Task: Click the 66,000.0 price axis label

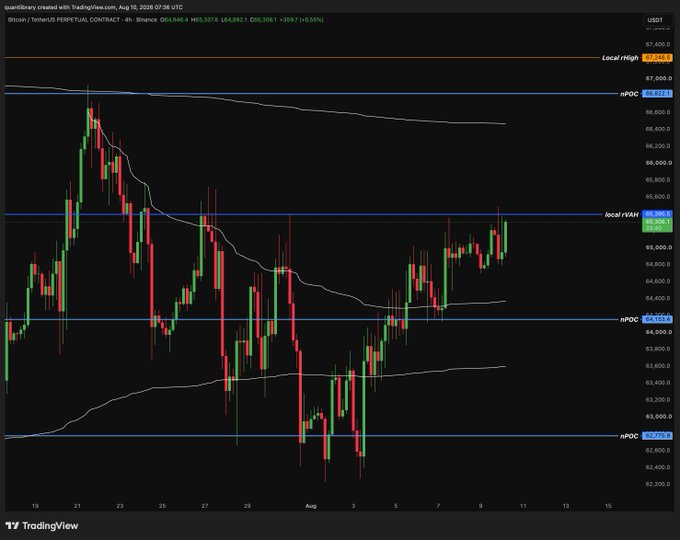Action: pyautogui.click(x=658, y=163)
